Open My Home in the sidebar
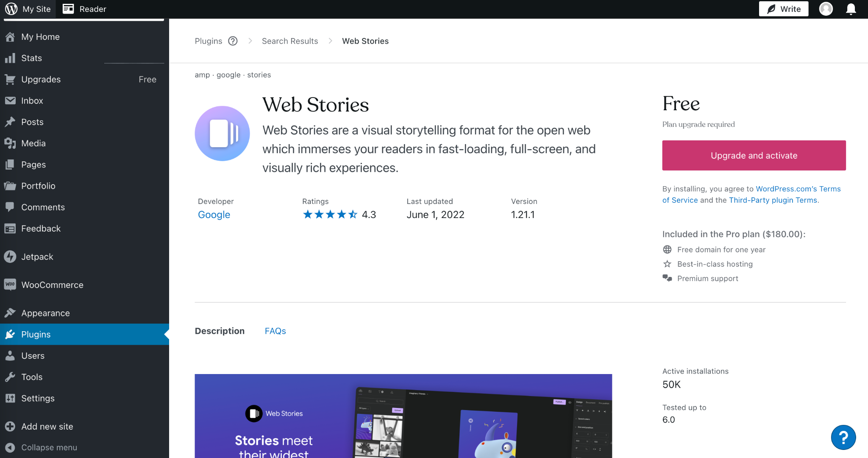This screenshot has height=458, width=868. (84, 37)
